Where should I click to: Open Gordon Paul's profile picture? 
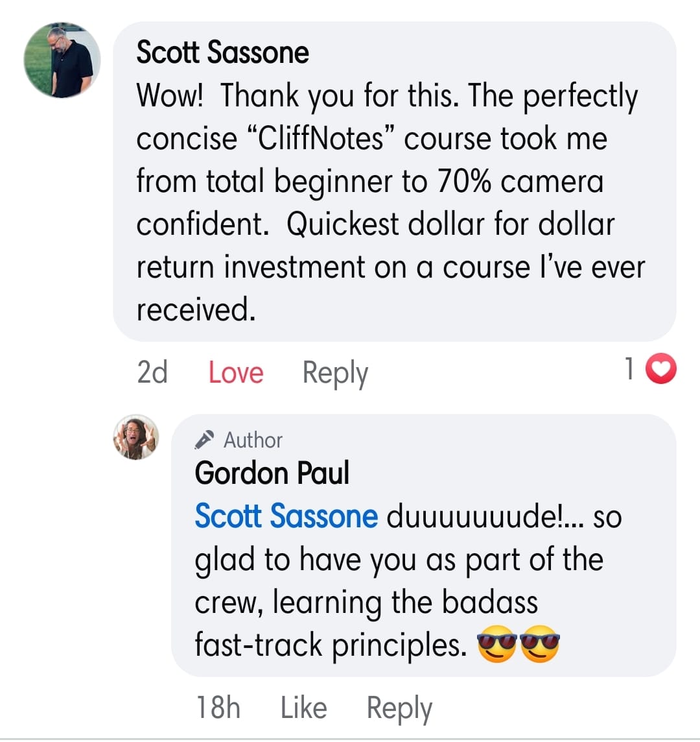(136, 437)
